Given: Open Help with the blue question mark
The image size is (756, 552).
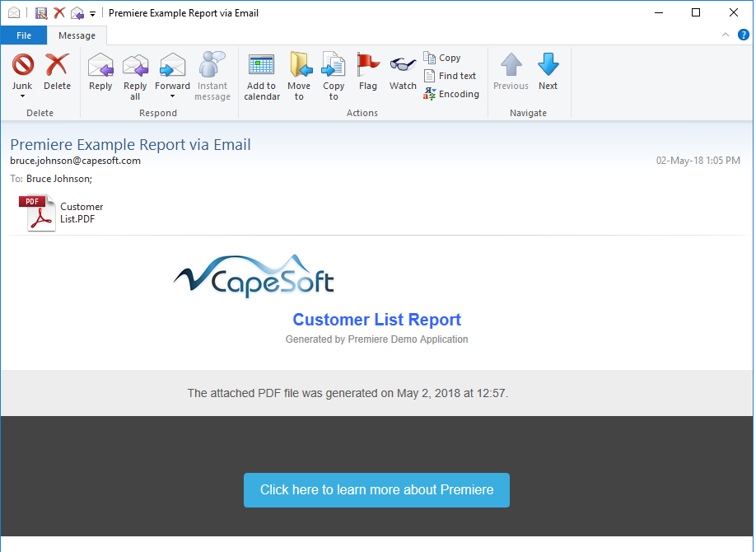Looking at the screenshot, I should 744,35.
